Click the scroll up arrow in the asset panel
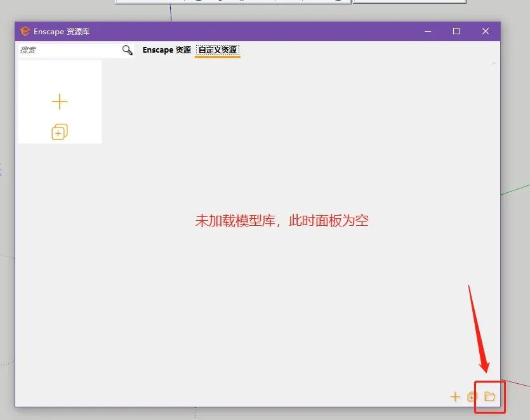530x420 pixels. (x=494, y=63)
